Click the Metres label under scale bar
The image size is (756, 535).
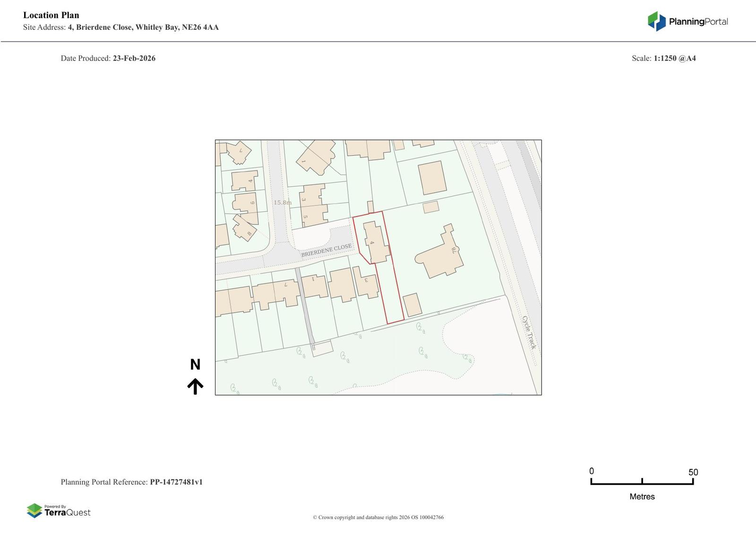tap(642, 497)
